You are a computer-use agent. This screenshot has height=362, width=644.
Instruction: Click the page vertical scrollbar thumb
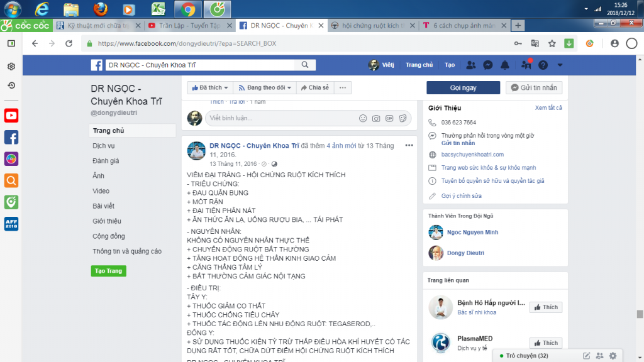(640, 314)
